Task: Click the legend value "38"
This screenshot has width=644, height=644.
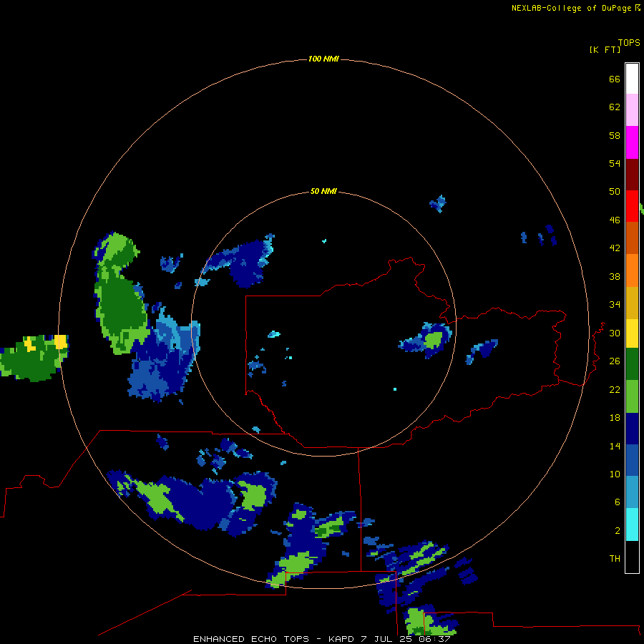Action: [615, 277]
